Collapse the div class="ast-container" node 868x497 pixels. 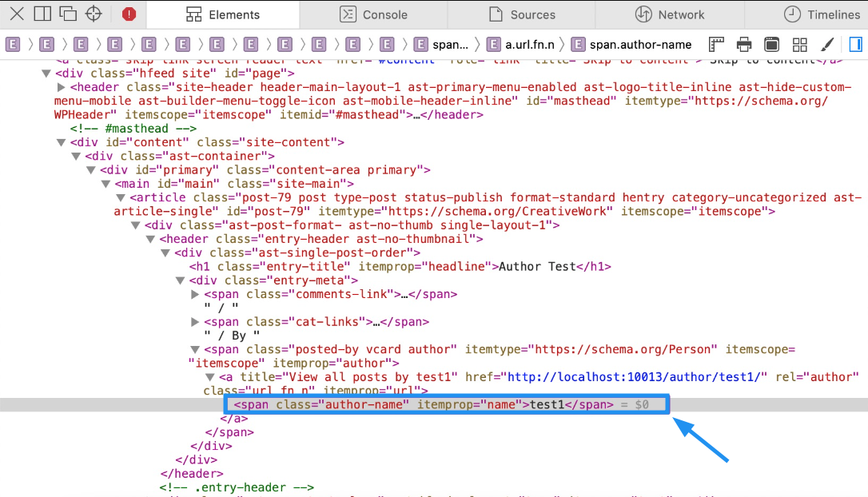[x=76, y=156]
